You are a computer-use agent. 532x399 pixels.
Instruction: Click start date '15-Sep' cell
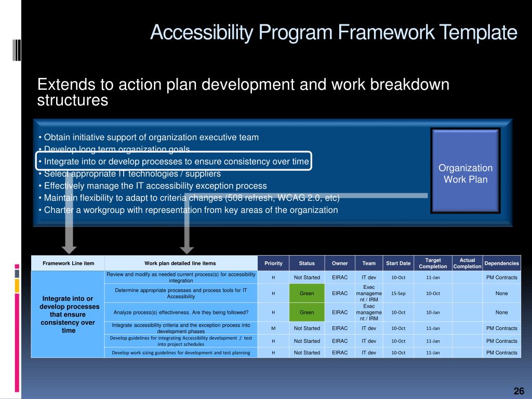[x=398, y=294]
